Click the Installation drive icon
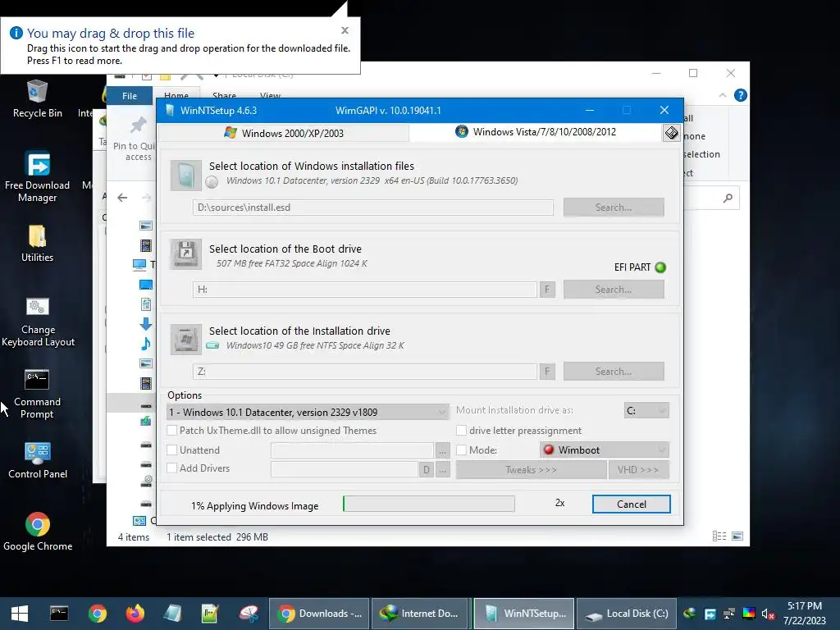The height and width of the screenshot is (630, 840). [x=186, y=339]
